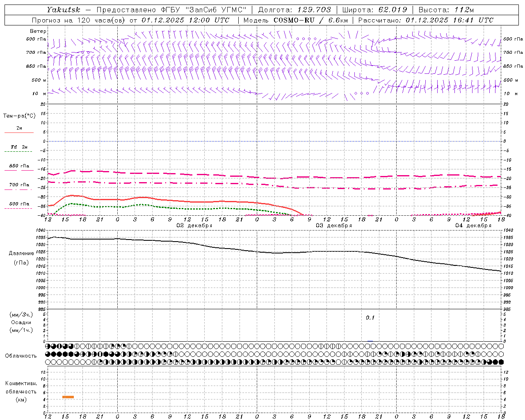The height and width of the screenshot is (420, 525).
Task: Select the "Долгота: 129.703" longitude value
Action: click(x=294, y=9)
